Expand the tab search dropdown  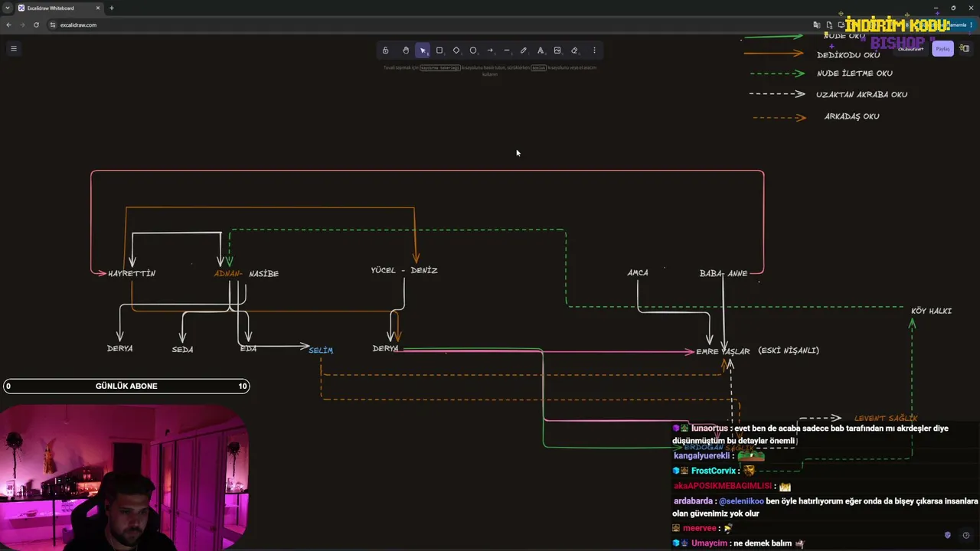point(7,8)
